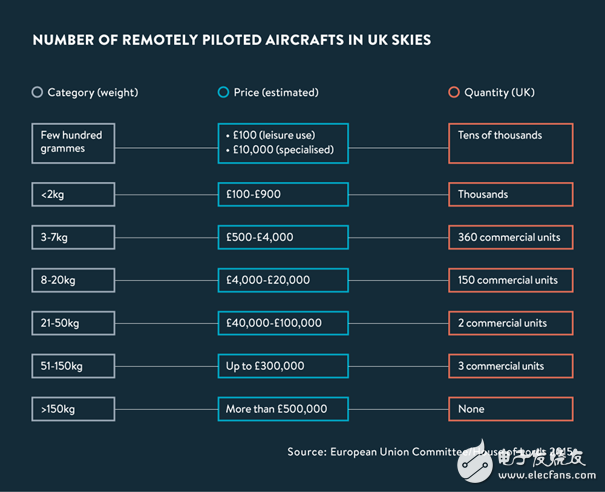Viewport: 605px width, 492px height.
Task: Select the '£100-£900' price box
Action: [283, 195]
